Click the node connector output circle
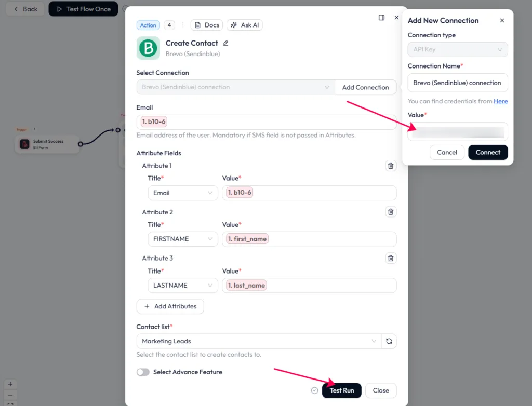Viewport: 532px width, 406px height. 81,144
